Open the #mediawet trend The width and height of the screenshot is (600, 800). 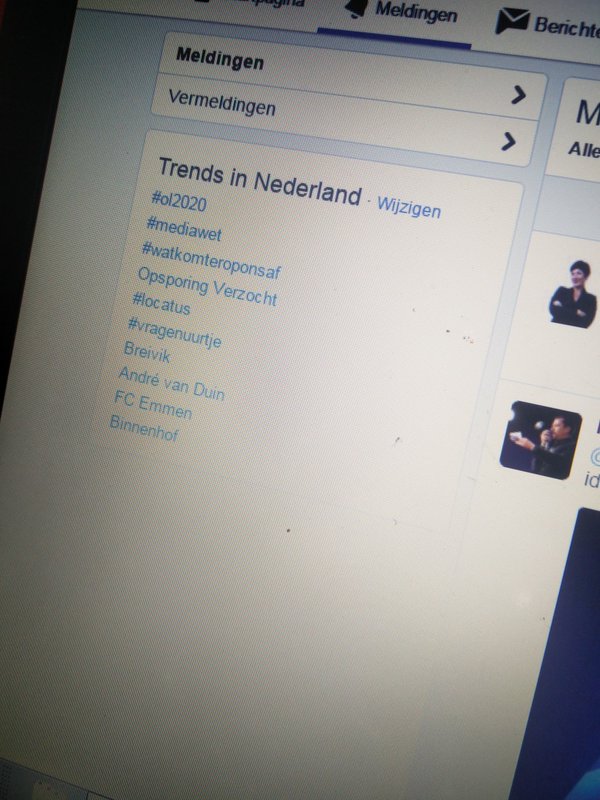(184, 229)
